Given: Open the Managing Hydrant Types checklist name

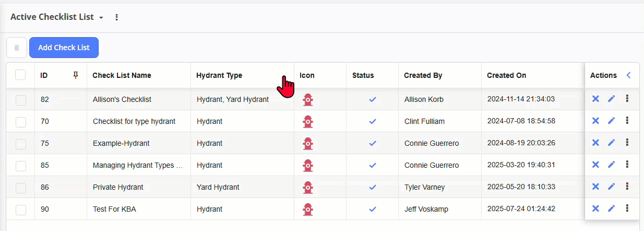Looking at the screenshot, I should [x=137, y=165].
